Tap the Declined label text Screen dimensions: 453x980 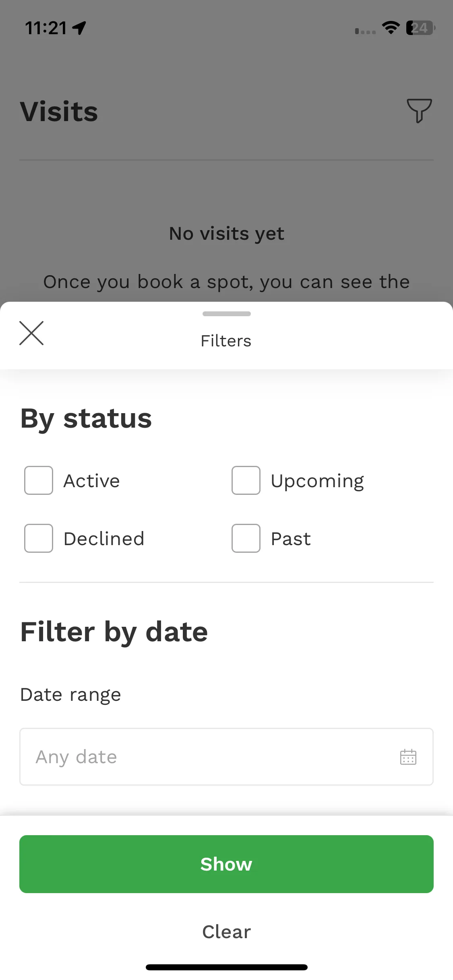coord(104,539)
